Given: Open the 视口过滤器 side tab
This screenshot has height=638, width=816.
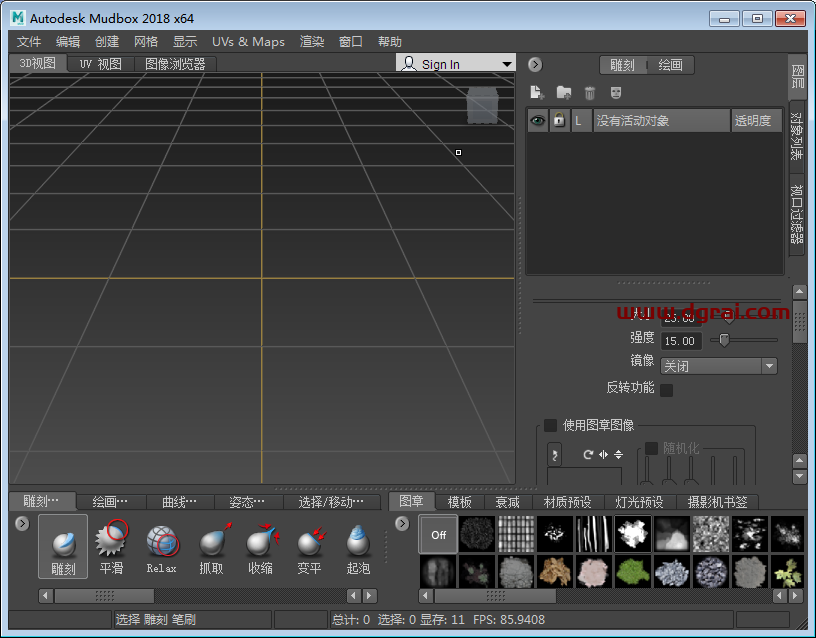Looking at the screenshot, I should [x=796, y=214].
